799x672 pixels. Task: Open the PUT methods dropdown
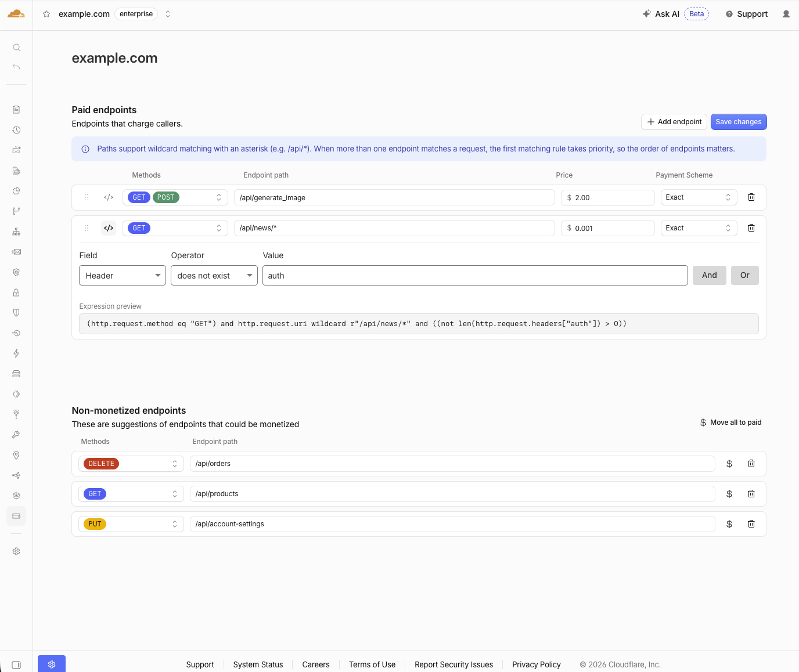[x=131, y=524]
